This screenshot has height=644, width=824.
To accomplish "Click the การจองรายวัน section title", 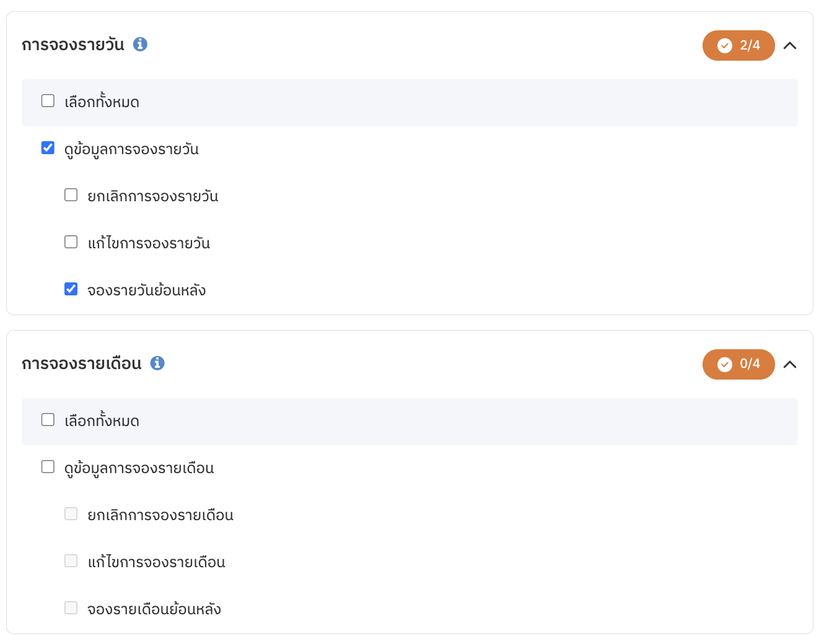I will pos(73,45).
